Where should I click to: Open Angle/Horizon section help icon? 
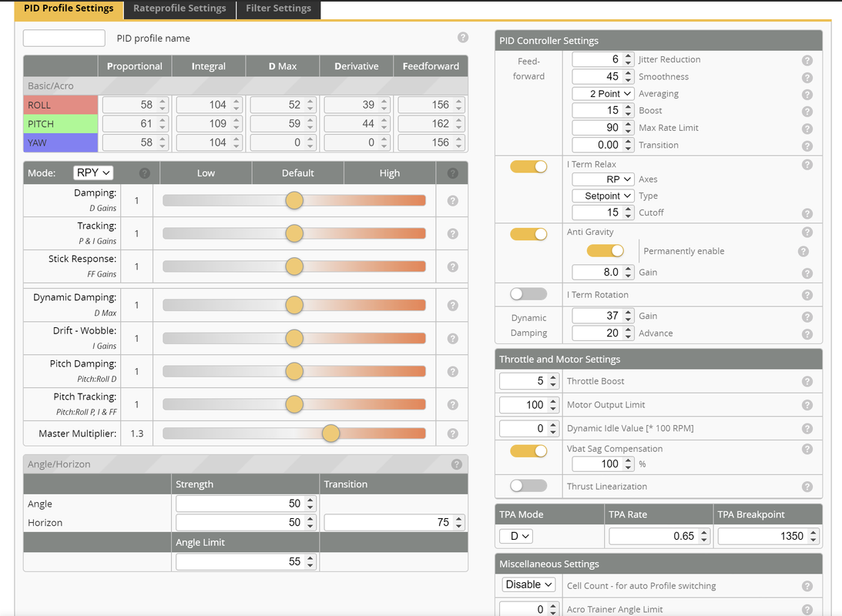457,464
